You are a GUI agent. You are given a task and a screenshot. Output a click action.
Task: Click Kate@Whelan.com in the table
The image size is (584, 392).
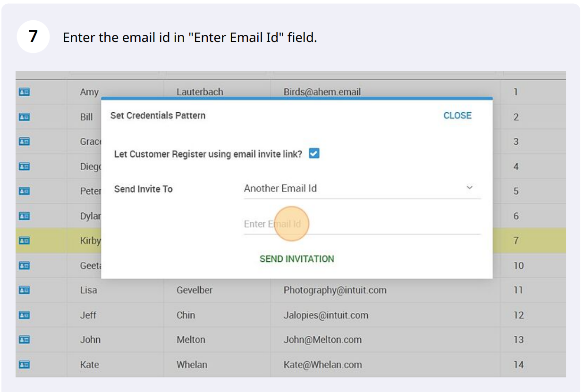pyautogui.click(x=322, y=365)
